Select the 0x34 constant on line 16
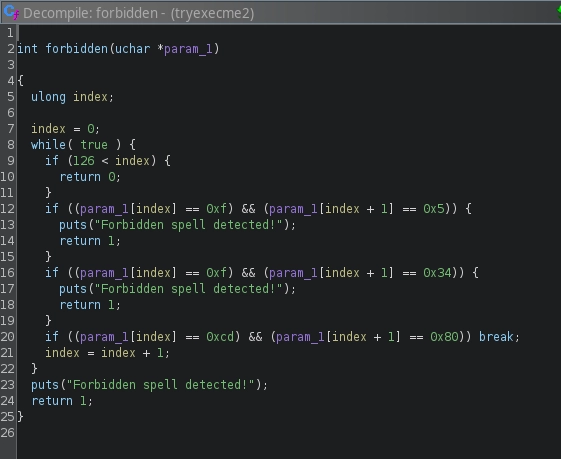Viewport: 561px width, 459px height. coord(437,273)
